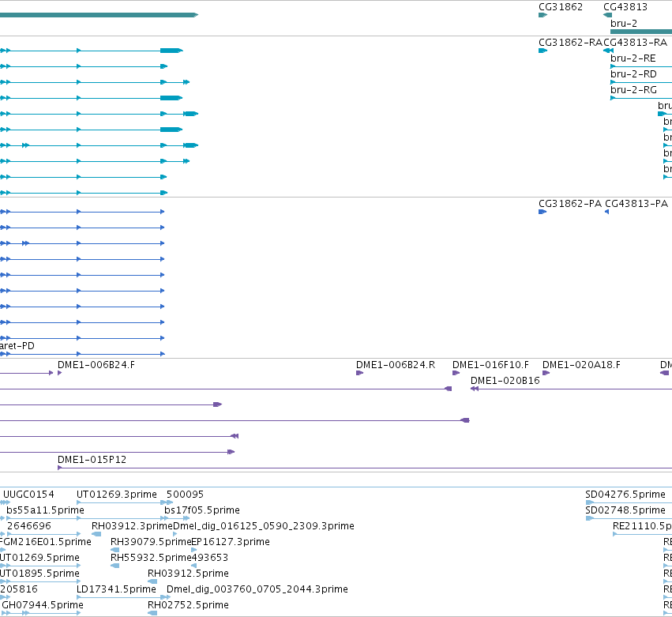672x617 pixels.
Task: Select the EP16127.3prime EST label
Action: (x=231, y=542)
